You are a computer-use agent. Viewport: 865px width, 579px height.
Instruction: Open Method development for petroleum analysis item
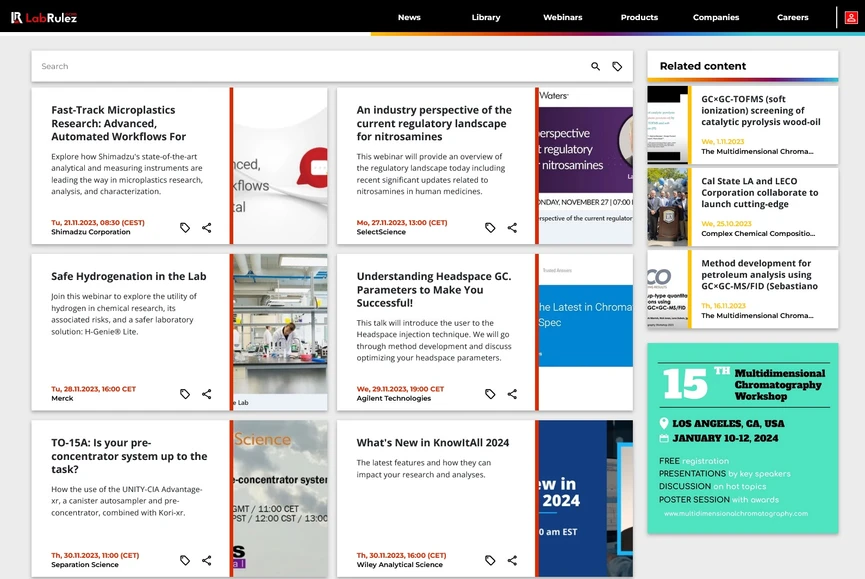[x=759, y=275]
